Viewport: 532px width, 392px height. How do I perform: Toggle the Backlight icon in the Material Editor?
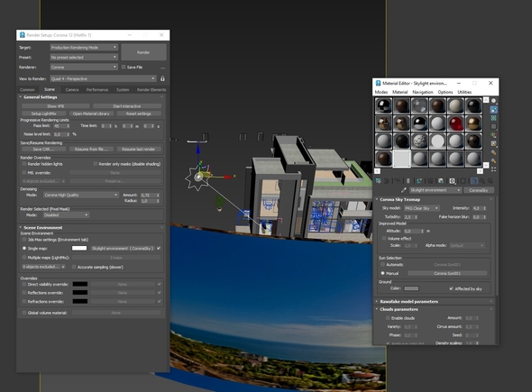tap(493, 110)
